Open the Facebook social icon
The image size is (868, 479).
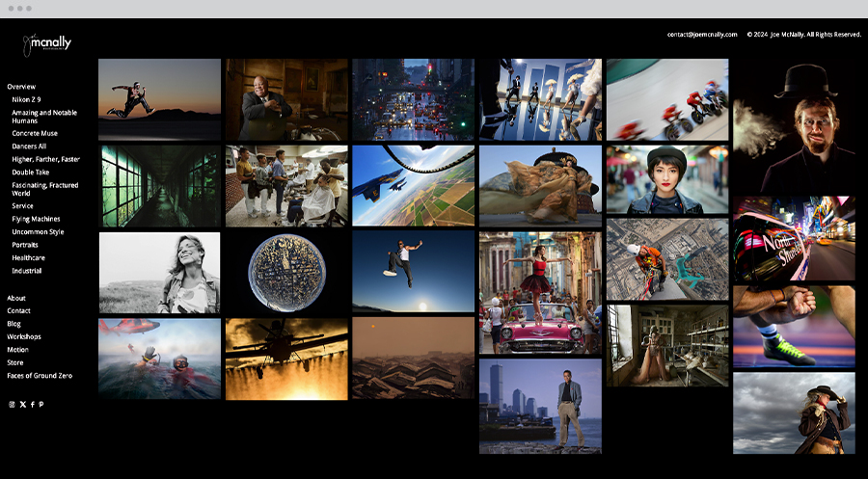(32, 405)
